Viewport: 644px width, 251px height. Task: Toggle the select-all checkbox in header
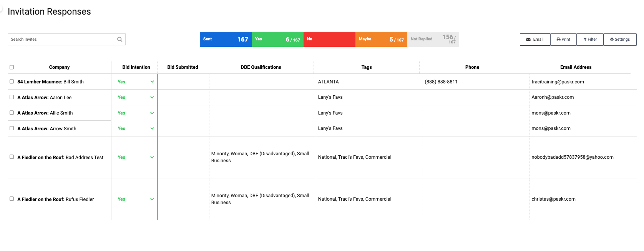coord(12,67)
